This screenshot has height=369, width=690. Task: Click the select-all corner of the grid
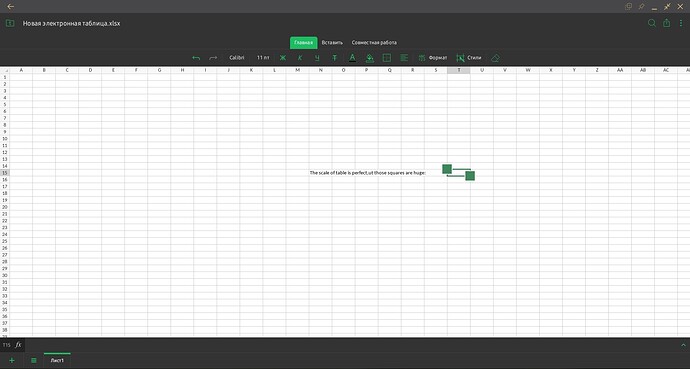point(4,70)
